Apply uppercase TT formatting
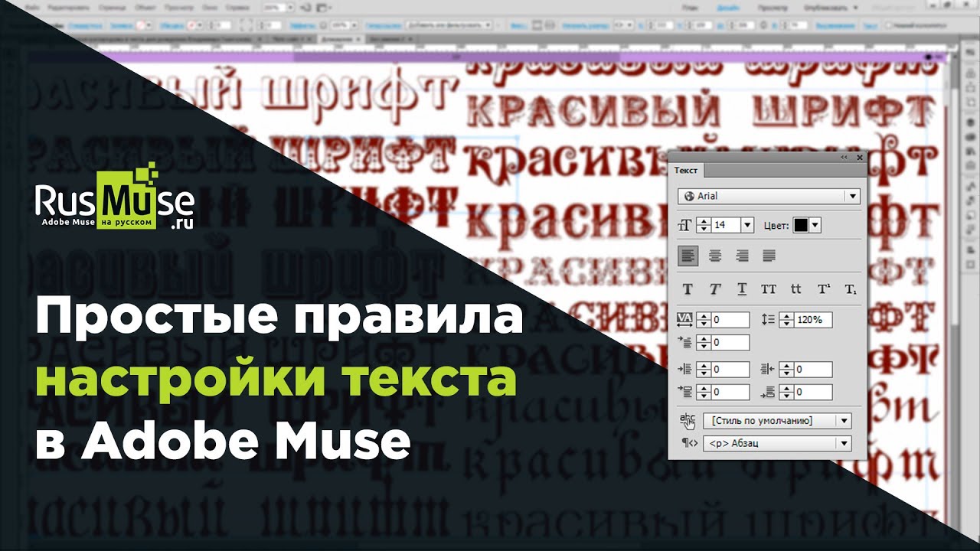This screenshot has height=551, width=980. [769, 289]
